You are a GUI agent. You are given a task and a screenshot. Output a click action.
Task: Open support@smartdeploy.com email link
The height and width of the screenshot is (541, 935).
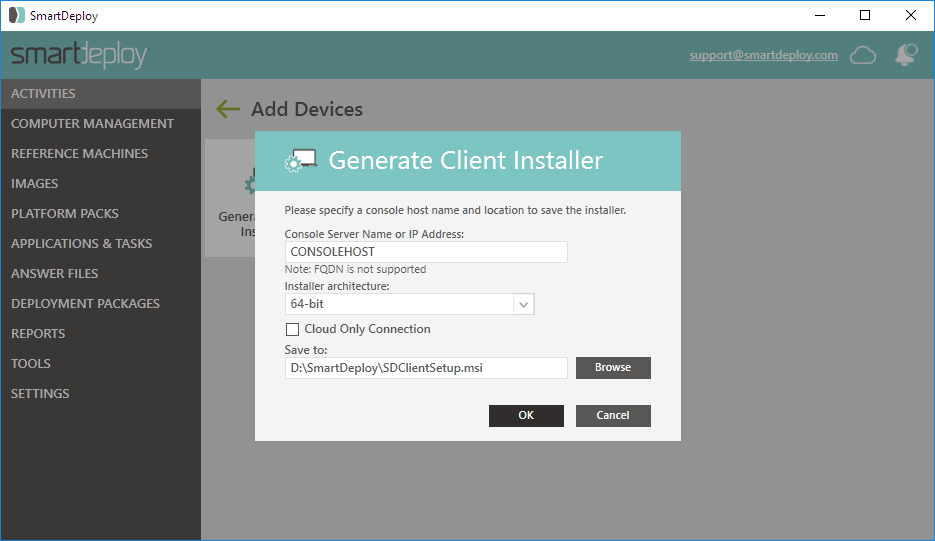[x=763, y=55]
